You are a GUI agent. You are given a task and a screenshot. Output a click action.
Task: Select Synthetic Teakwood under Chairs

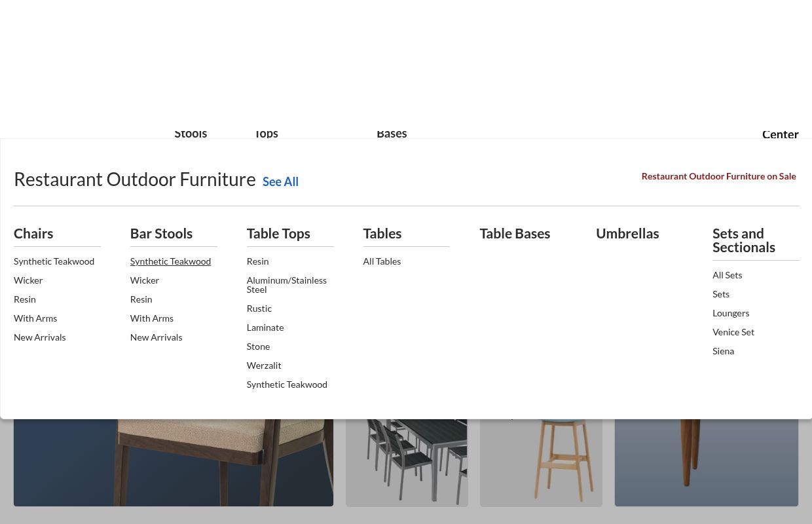point(54,261)
